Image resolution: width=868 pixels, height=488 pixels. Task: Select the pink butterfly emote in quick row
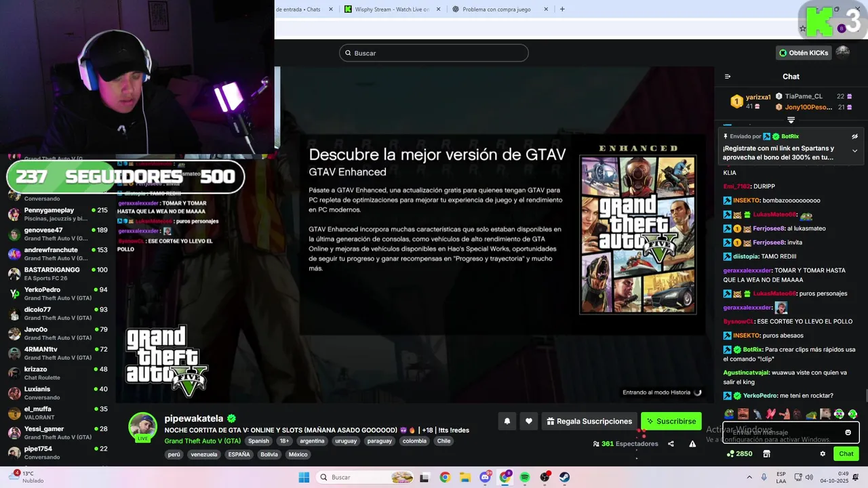(x=770, y=413)
